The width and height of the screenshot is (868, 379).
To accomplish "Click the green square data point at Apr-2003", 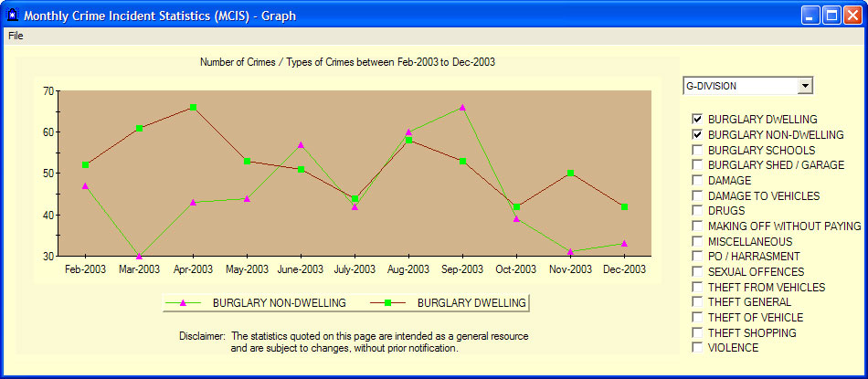I will 193,108.
